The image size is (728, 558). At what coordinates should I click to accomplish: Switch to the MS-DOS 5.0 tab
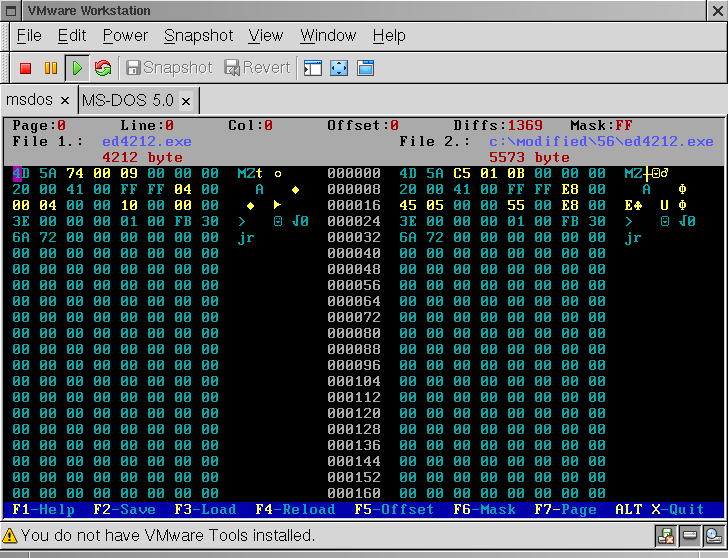pyautogui.click(x=138, y=100)
